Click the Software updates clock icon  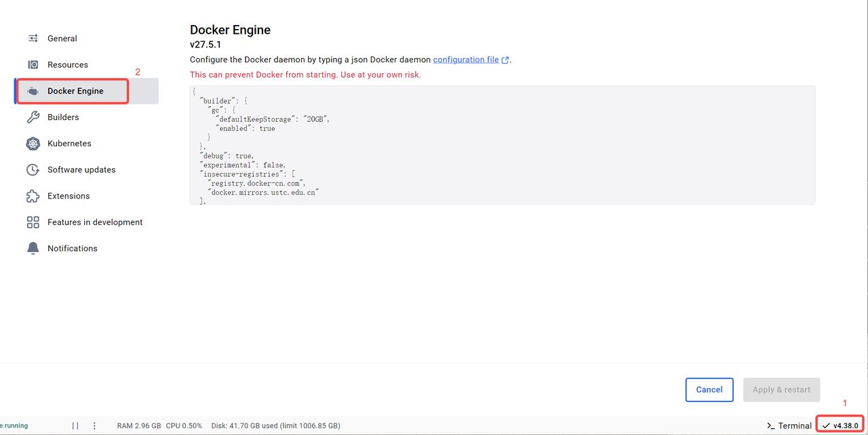click(33, 169)
